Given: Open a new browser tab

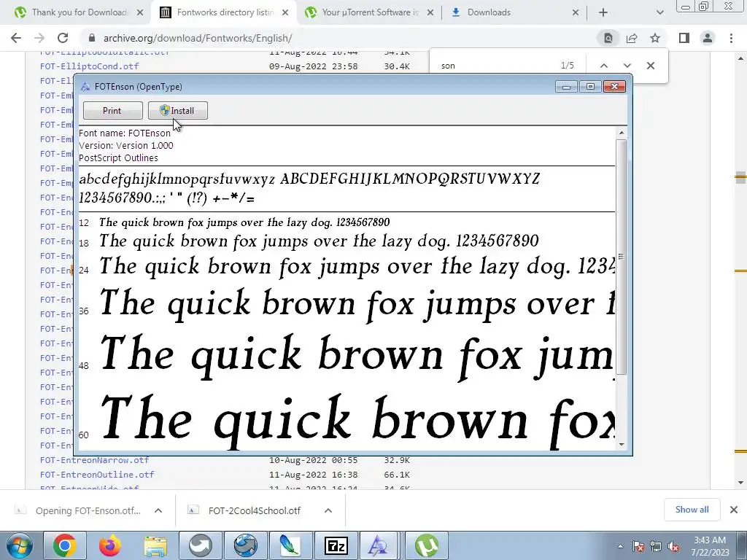Looking at the screenshot, I should (603, 12).
